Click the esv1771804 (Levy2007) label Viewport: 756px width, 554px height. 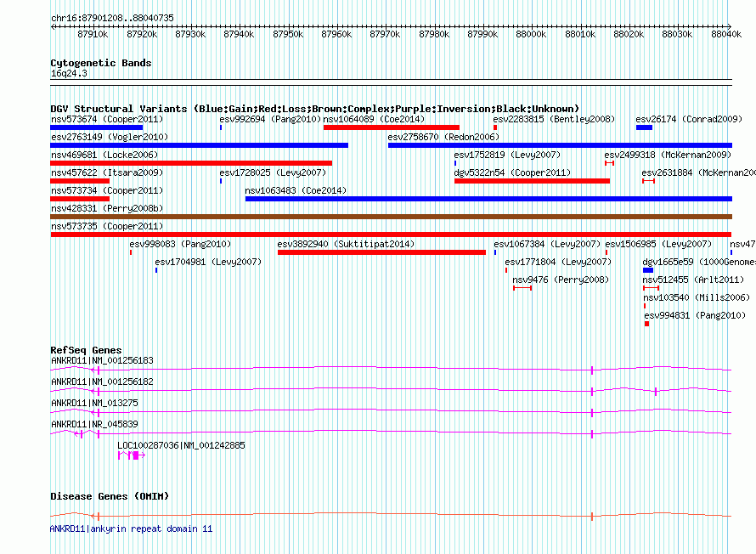(558, 262)
